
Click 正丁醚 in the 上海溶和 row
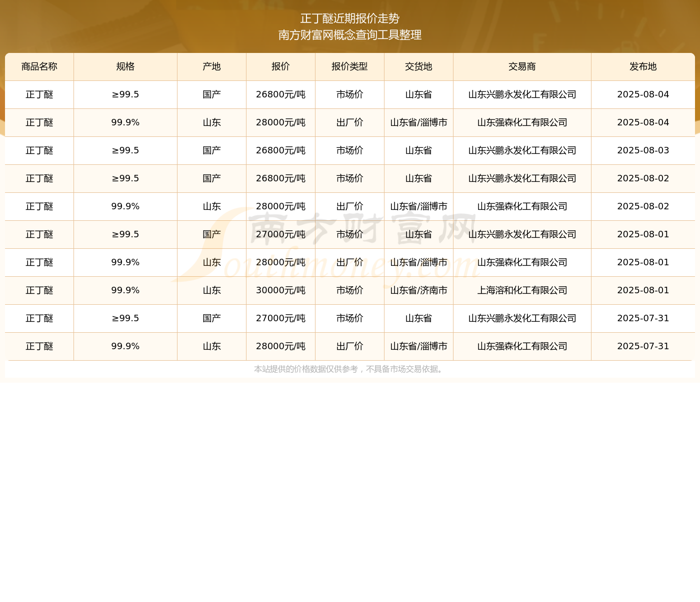coord(39,290)
